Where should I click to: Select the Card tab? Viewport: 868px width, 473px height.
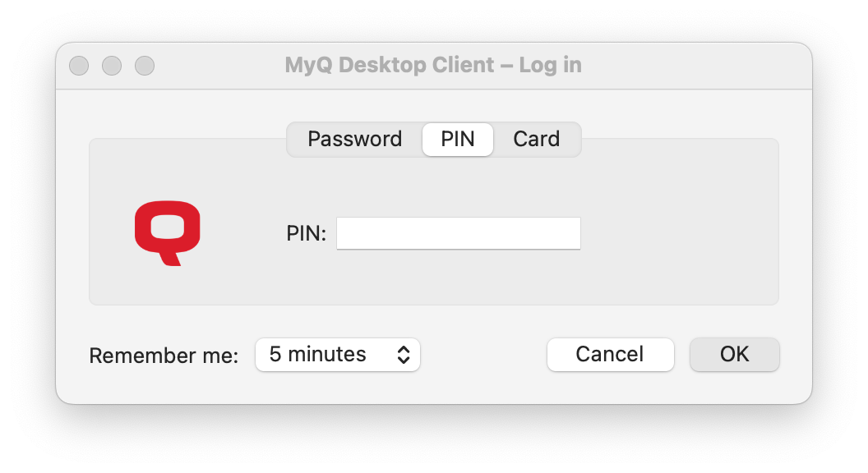pyautogui.click(x=536, y=139)
